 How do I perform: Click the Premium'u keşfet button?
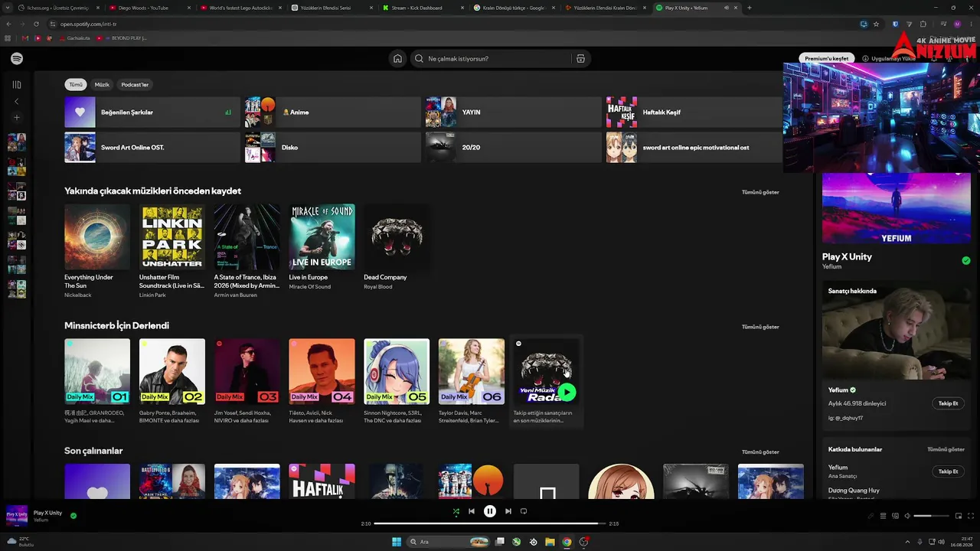827,59
